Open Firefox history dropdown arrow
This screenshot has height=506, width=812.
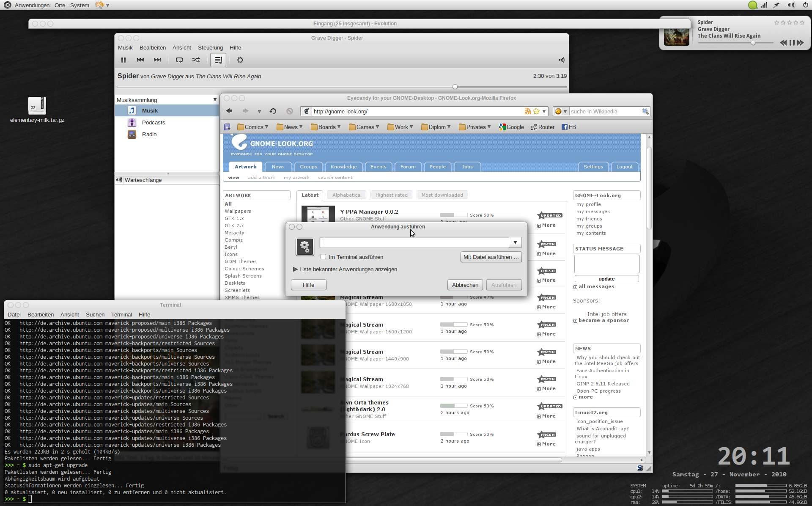click(259, 112)
